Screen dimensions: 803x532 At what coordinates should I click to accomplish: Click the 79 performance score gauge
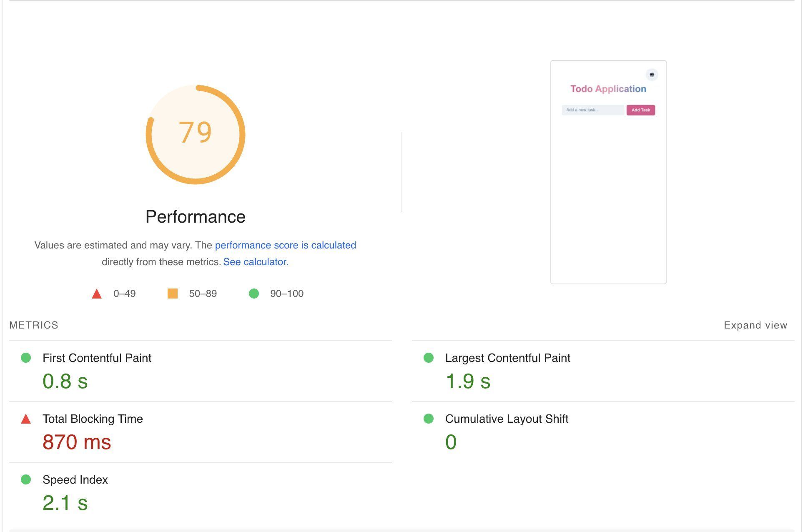[195, 134]
